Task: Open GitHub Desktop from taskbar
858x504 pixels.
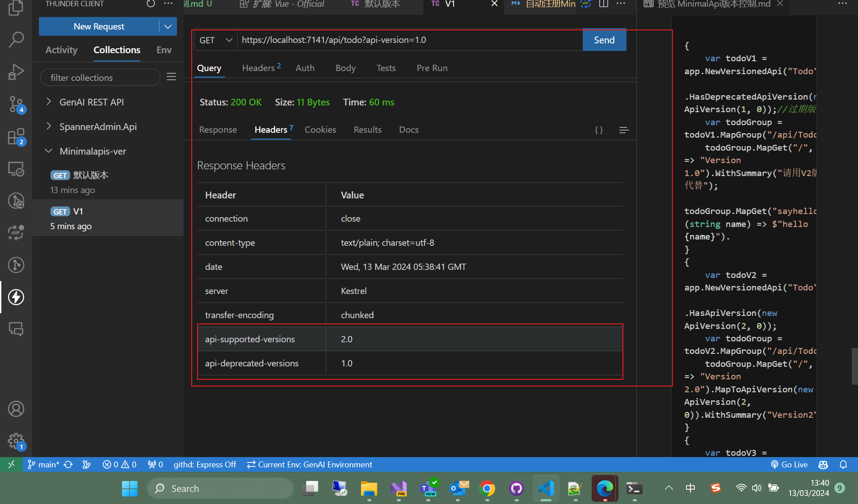Action: (x=517, y=488)
